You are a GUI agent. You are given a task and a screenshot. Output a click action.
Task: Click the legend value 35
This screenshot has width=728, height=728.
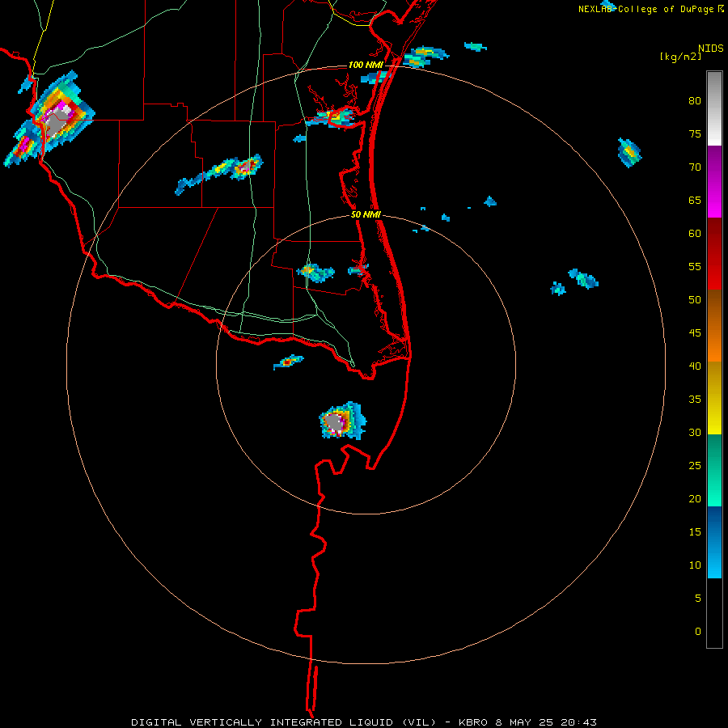pos(695,400)
